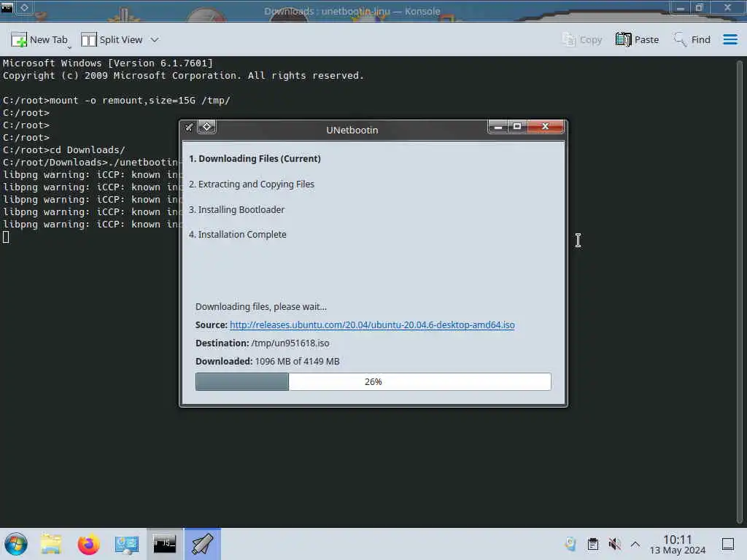
Task: Click the show desktop button
Action: click(728, 544)
